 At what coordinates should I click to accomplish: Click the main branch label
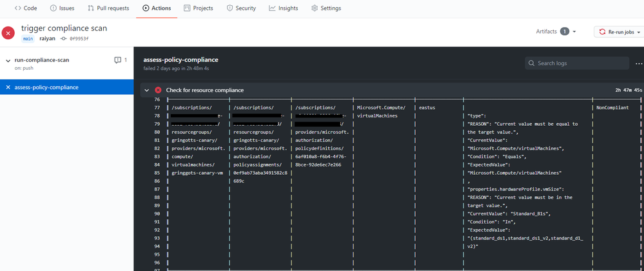tap(28, 39)
